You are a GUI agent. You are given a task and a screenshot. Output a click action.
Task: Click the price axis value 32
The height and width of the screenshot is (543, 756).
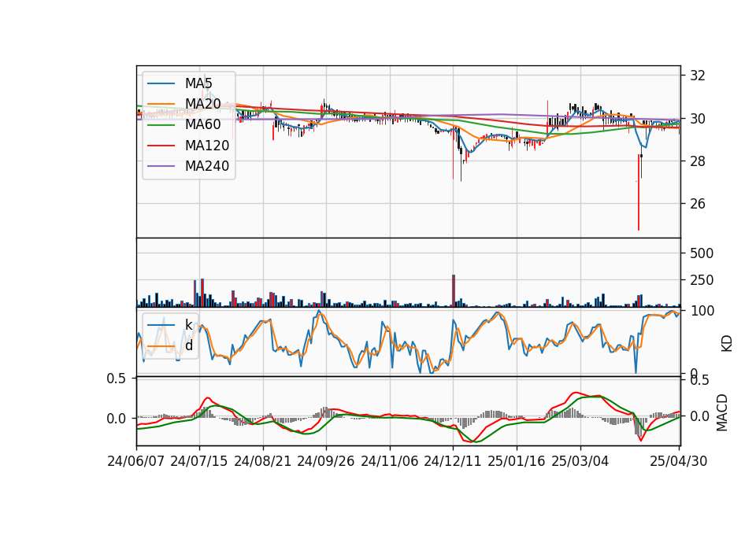coord(698,76)
